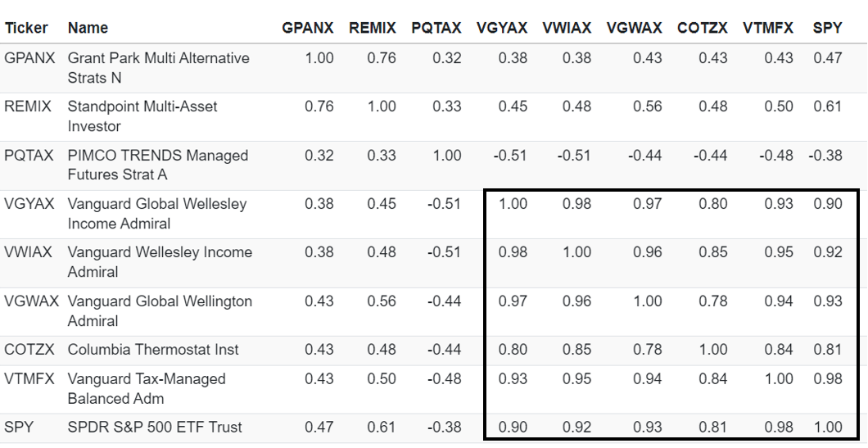Click REMIX row value under SPY column
The width and height of the screenshot is (868, 448).
[827, 106]
